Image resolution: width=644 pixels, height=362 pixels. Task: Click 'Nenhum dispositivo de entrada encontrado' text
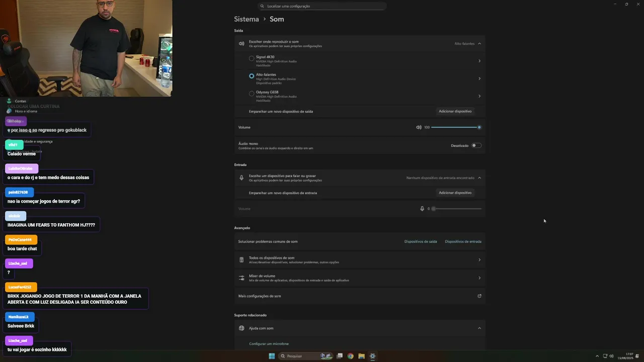440,177
